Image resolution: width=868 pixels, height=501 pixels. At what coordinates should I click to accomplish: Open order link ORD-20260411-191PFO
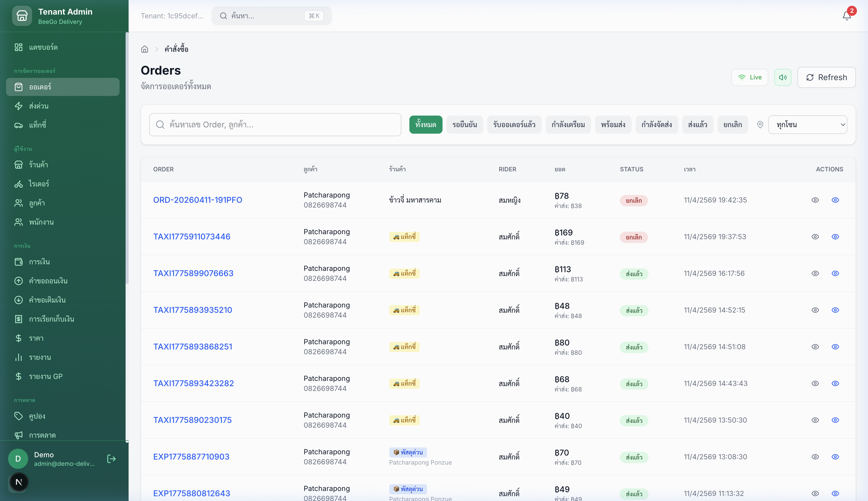click(x=197, y=200)
